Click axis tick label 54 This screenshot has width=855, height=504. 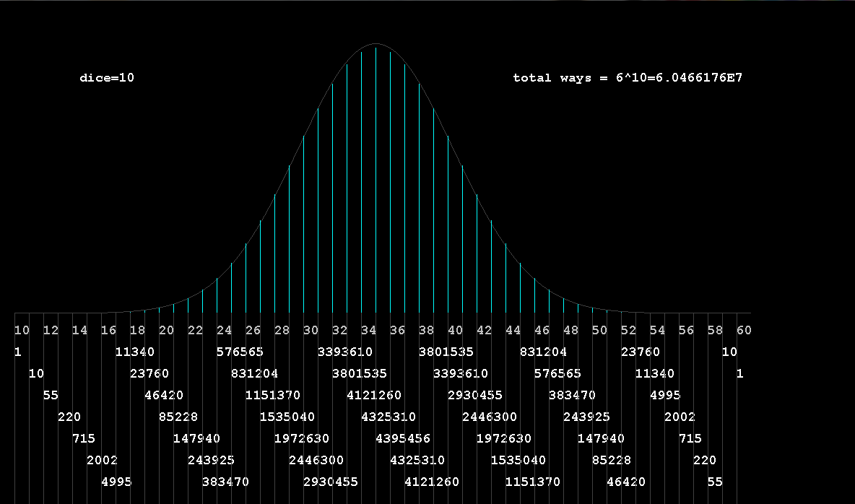pos(657,331)
